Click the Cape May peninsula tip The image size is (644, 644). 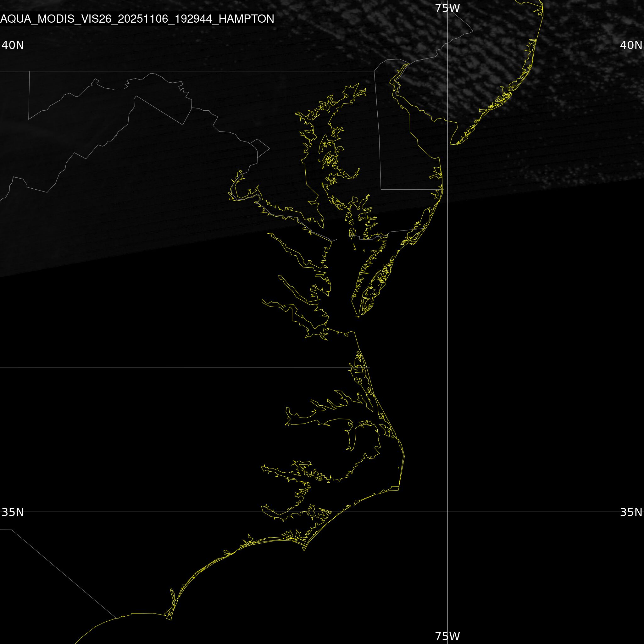tap(451, 144)
